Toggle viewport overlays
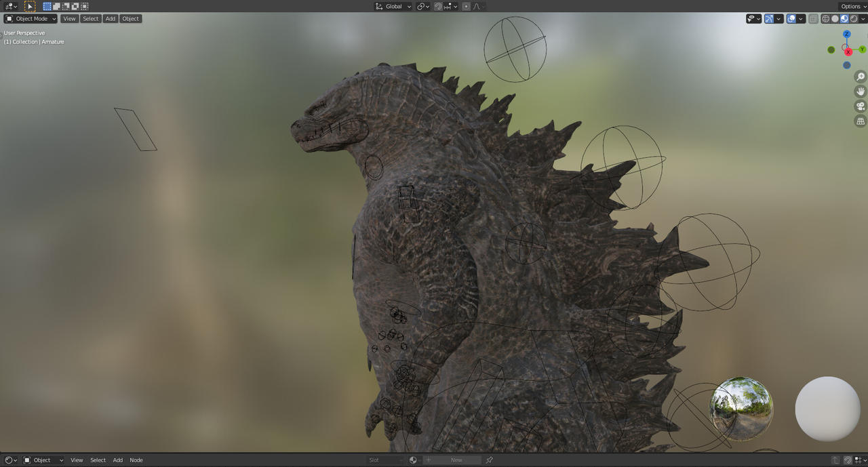 pyautogui.click(x=791, y=18)
